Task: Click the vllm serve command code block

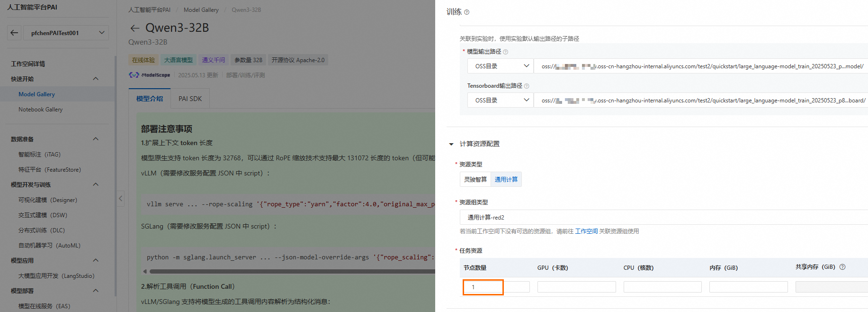Action: 288,204
